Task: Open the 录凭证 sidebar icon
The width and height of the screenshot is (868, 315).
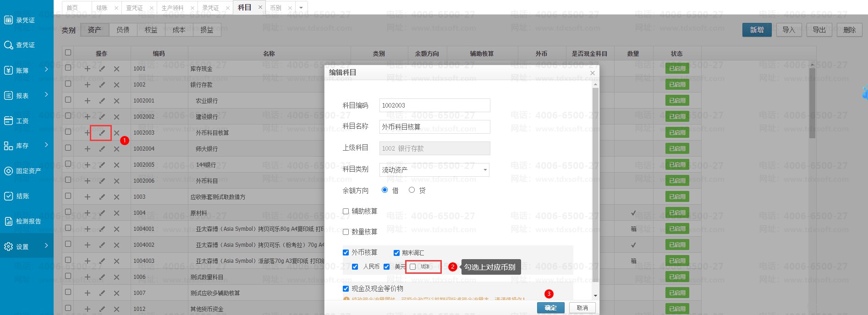Action: coord(8,20)
